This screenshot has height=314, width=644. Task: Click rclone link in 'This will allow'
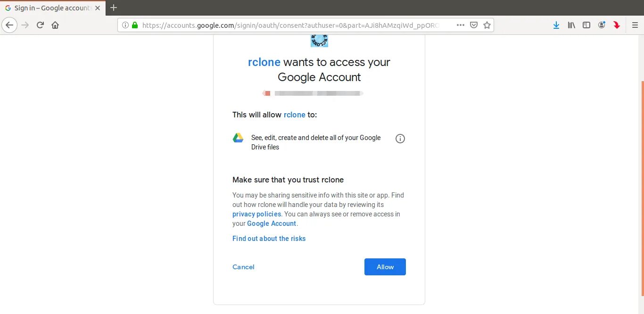(295, 115)
